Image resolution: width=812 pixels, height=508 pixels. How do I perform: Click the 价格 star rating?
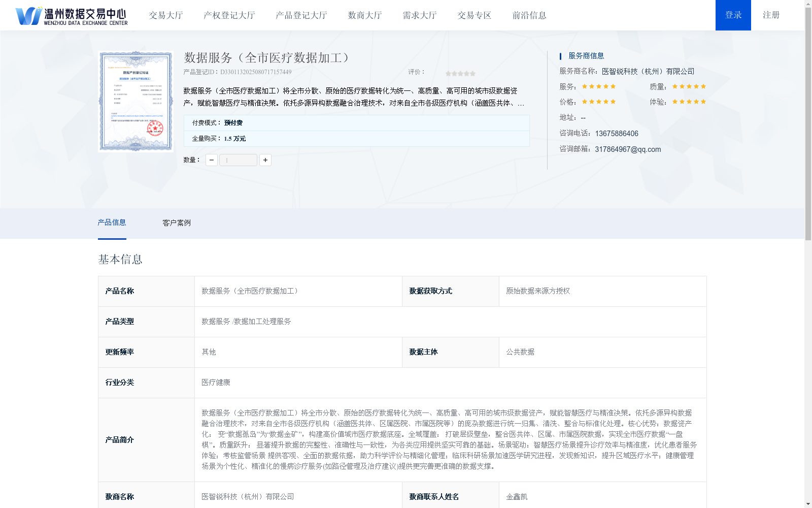pos(599,102)
